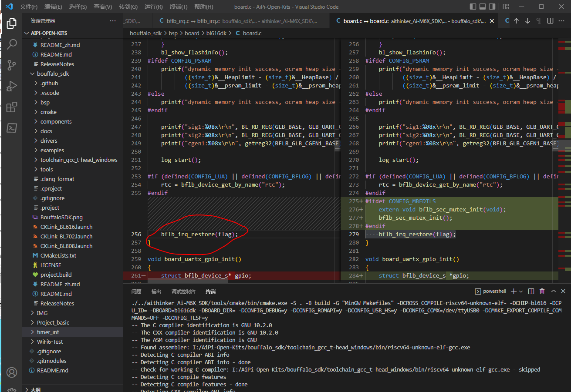
Task: Expand the .vscode folder
Action: [x=72, y=93]
